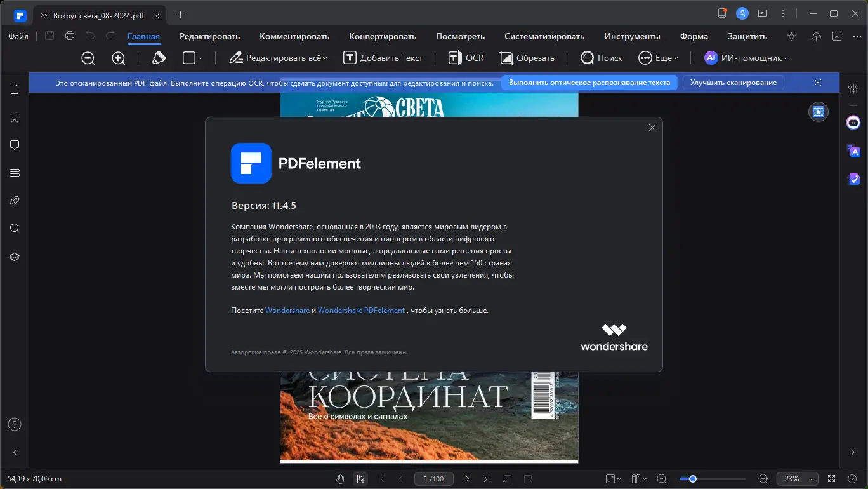Screen dimensions: 868x489
Task: Open the Layers panel in the sidebar
Action: click(14, 257)
